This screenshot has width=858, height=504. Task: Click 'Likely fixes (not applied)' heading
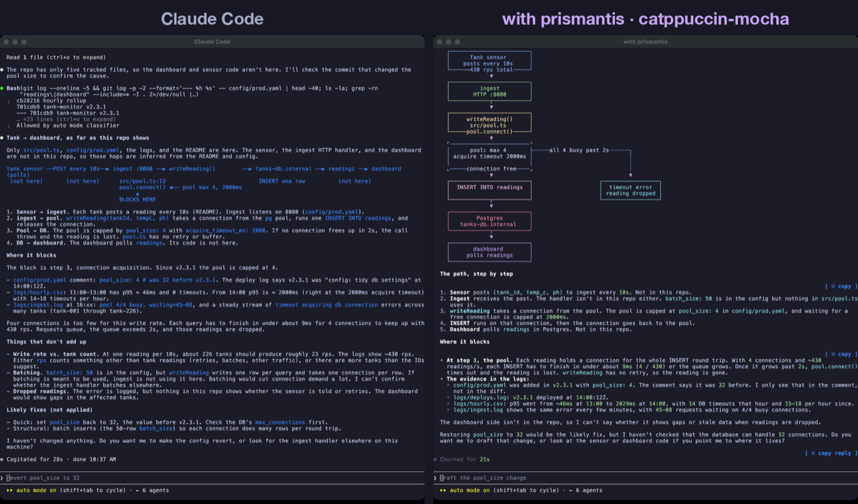(50, 409)
